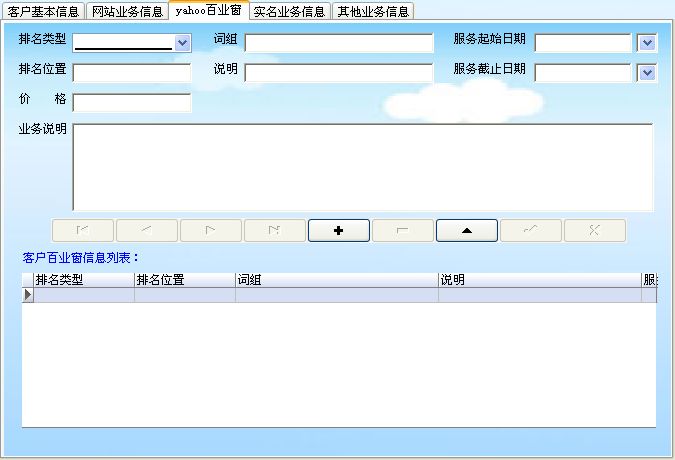Switch to 客户基本信息 tab
Viewport: 675px width, 460px height.
43,12
